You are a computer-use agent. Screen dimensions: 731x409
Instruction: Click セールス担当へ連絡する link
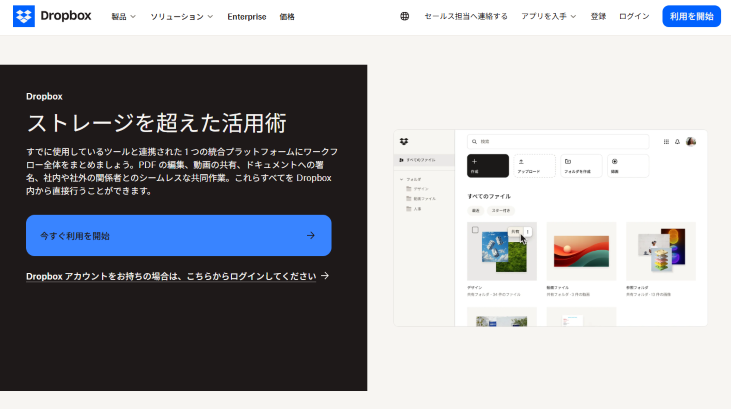click(466, 16)
